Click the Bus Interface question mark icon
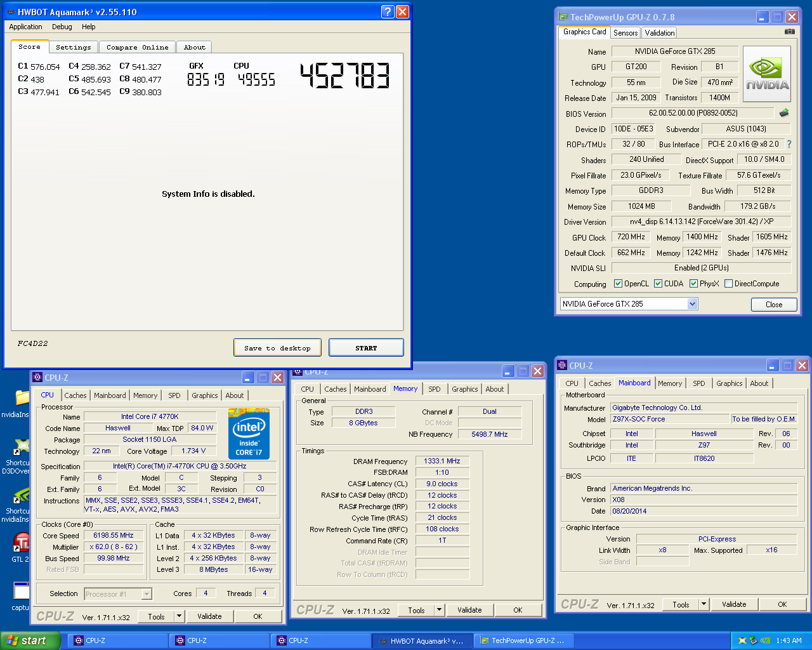Image resolution: width=812 pixels, height=650 pixels. 789,144
